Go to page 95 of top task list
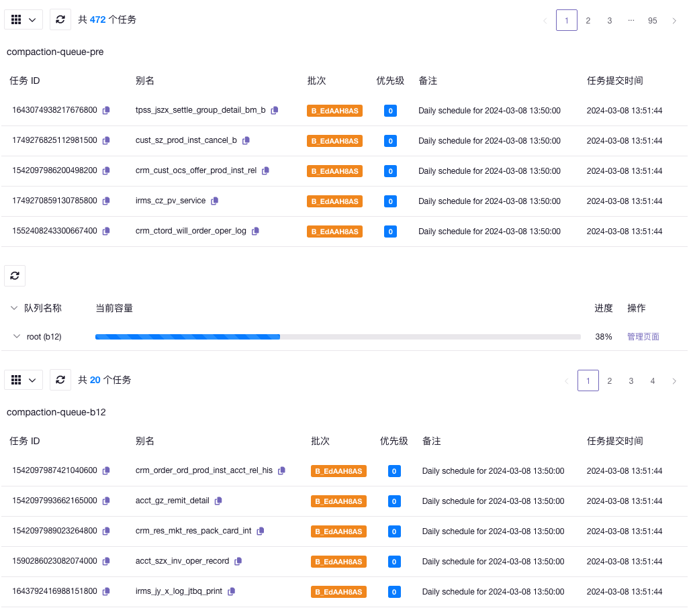This screenshot has height=616, width=693. coord(652,20)
